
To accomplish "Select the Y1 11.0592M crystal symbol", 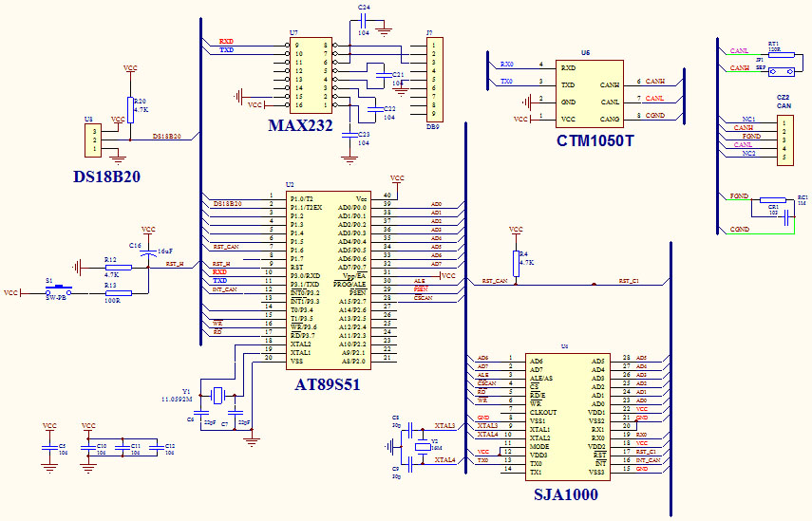I will click(x=218, y=396).
